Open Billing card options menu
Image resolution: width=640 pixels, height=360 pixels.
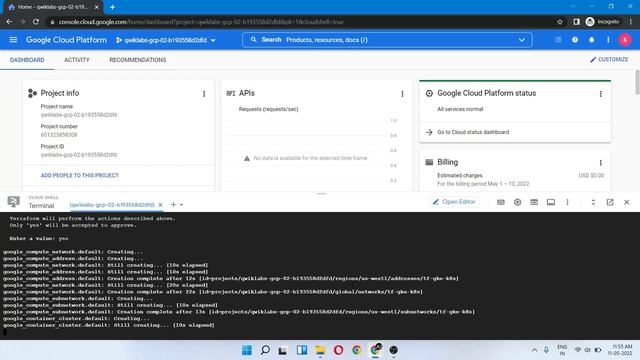(x=601, y=162)
